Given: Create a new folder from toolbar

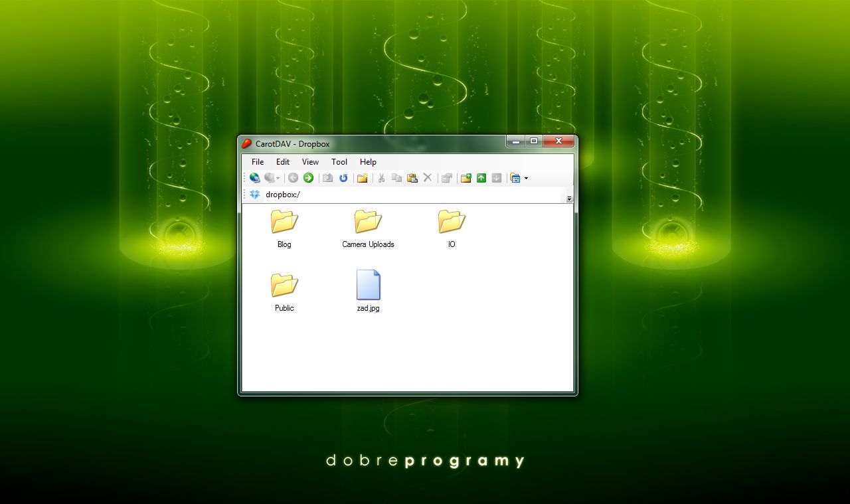Looking at the screenshot, I should (362, 178).
